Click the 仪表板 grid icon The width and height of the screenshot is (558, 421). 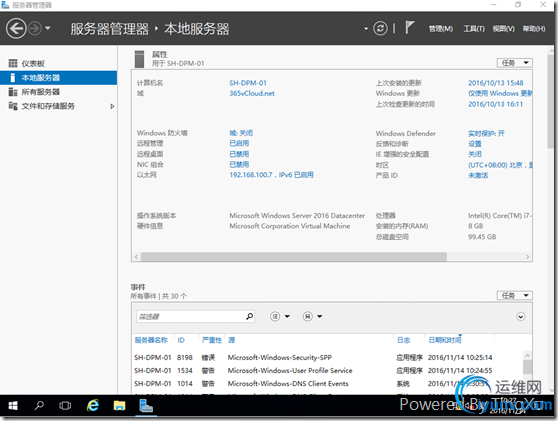[13, 63]
